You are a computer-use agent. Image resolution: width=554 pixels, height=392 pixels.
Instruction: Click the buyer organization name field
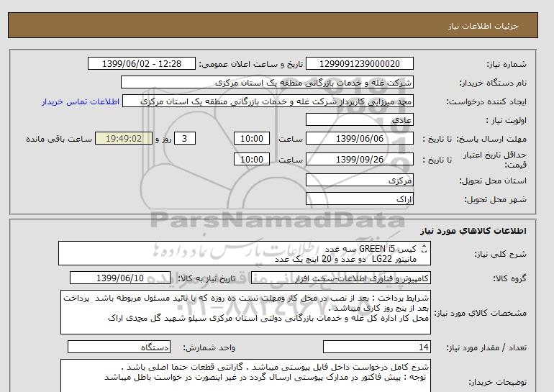pyautogui.click(x=267, y=83)
